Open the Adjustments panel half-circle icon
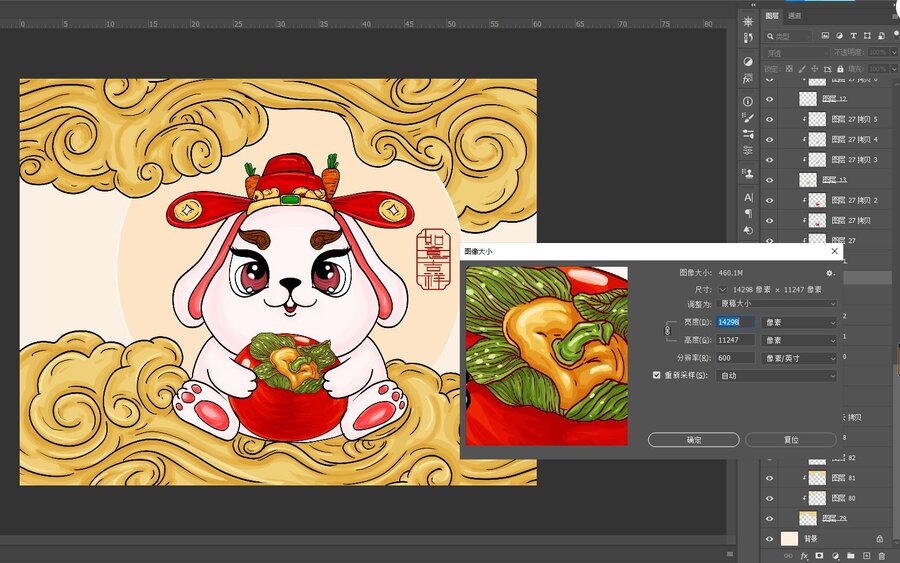The image size is (900, 563). tap(747, 61)
